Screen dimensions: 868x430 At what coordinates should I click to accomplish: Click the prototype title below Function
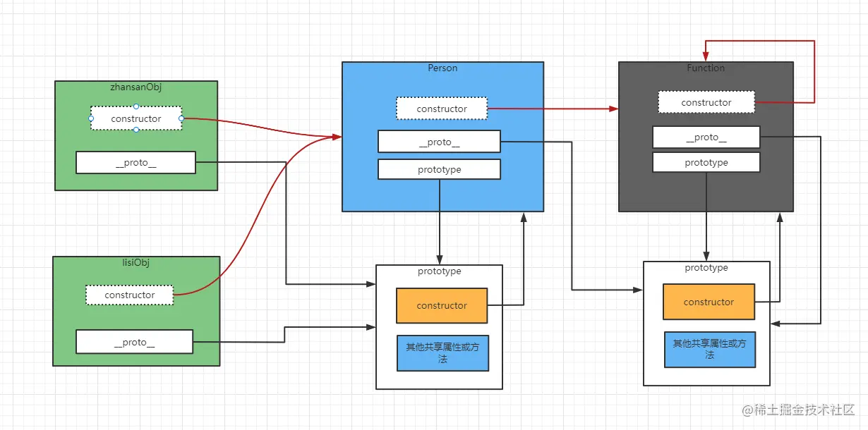click(706, 268)
